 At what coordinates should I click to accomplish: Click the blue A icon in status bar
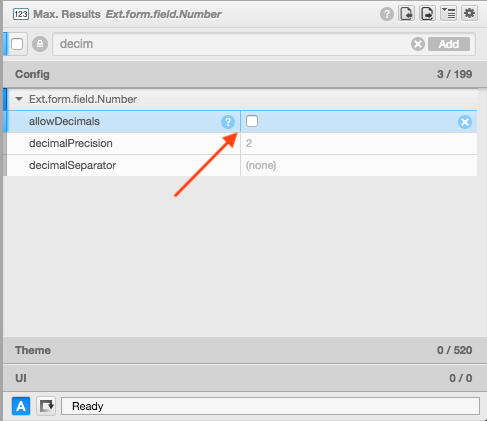pos(21,406)
